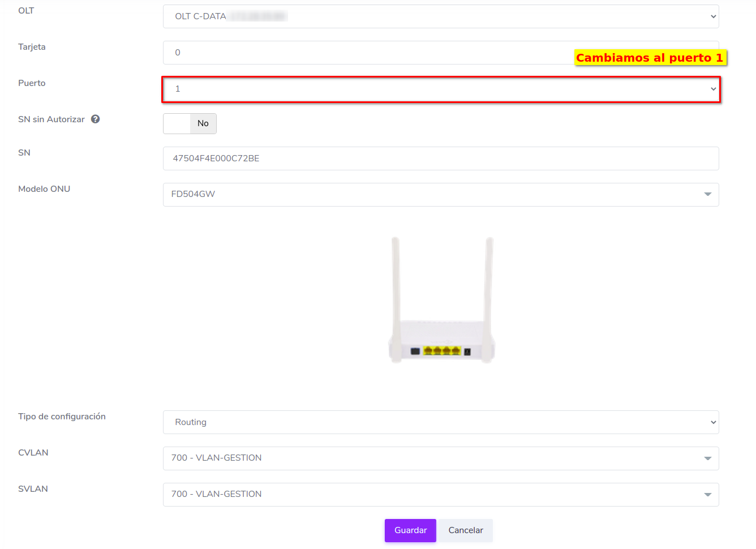Toggle the SN sin Autorizar switch
The image size is (756, 549).
(x=190, y=123)
